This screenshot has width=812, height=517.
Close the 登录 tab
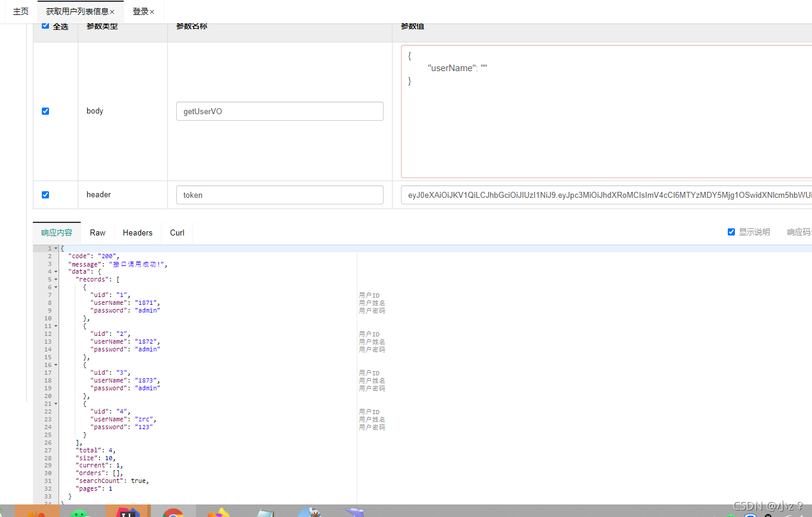(x=152, y=12)
